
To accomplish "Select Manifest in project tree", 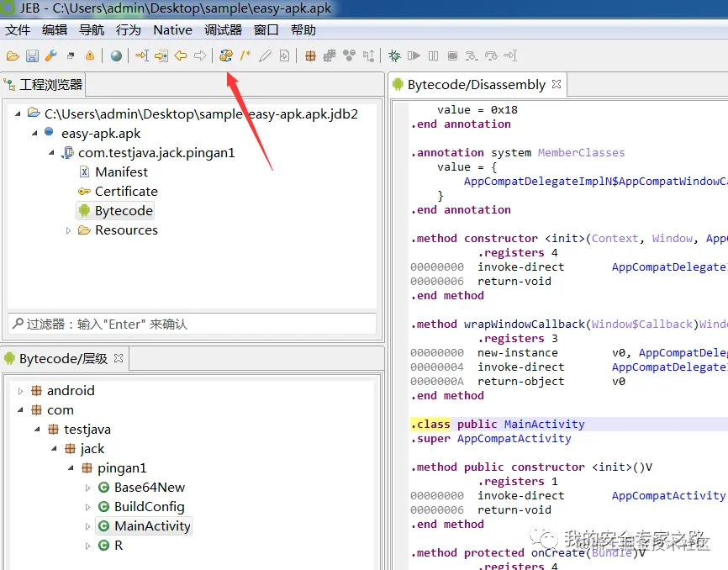I will click(121, 172).
